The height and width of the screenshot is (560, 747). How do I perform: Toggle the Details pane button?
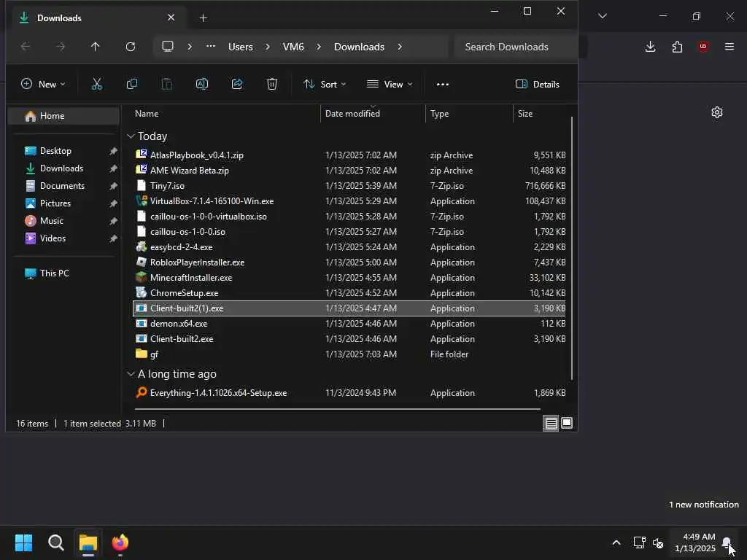pyautogui.click(x=538, y=85)
